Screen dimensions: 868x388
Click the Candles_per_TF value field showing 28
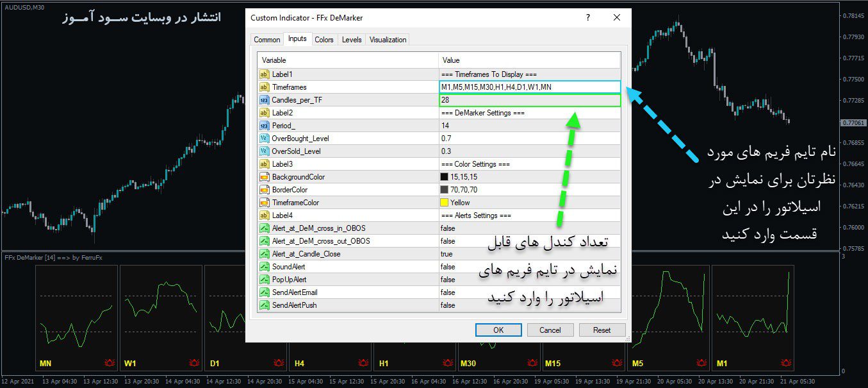(528, 100)
